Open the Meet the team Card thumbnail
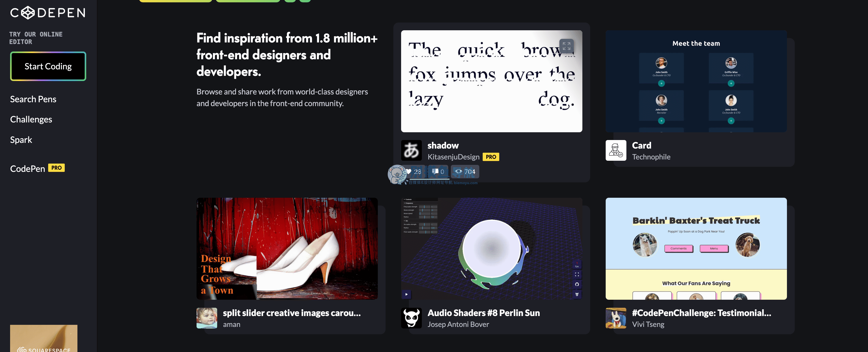Image resolution: width=868 pixels, height=352 pixels. click(696, 81)
